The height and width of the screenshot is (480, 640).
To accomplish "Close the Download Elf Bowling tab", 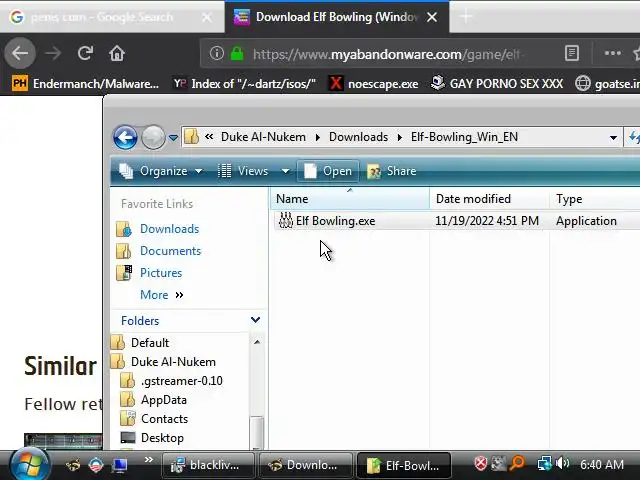I will [432, 17].
